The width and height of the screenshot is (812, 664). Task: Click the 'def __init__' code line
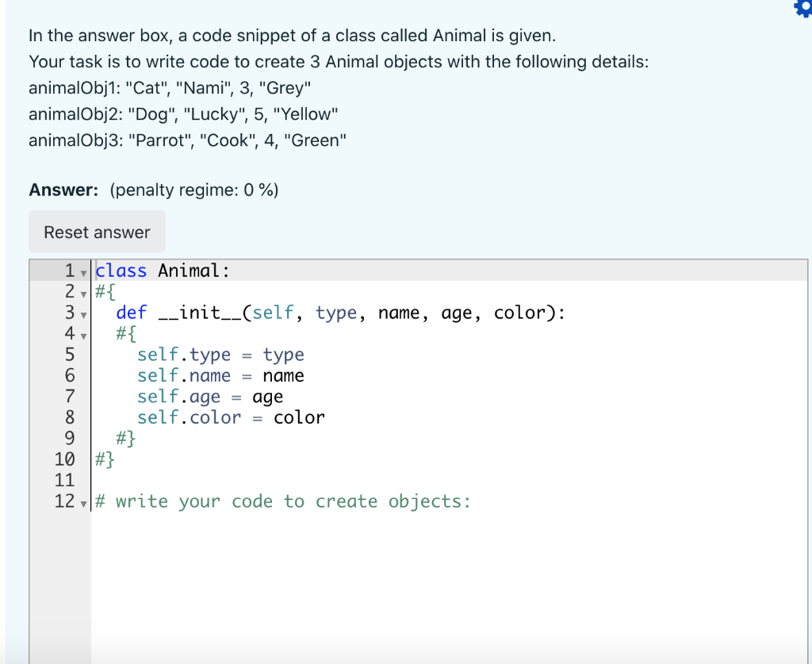click(340, 313)
